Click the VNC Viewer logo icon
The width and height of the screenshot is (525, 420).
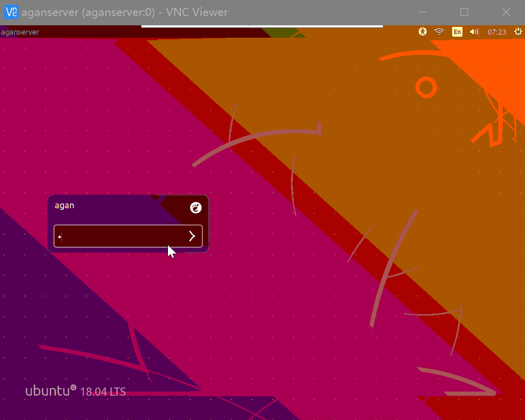tap(11, 12)
